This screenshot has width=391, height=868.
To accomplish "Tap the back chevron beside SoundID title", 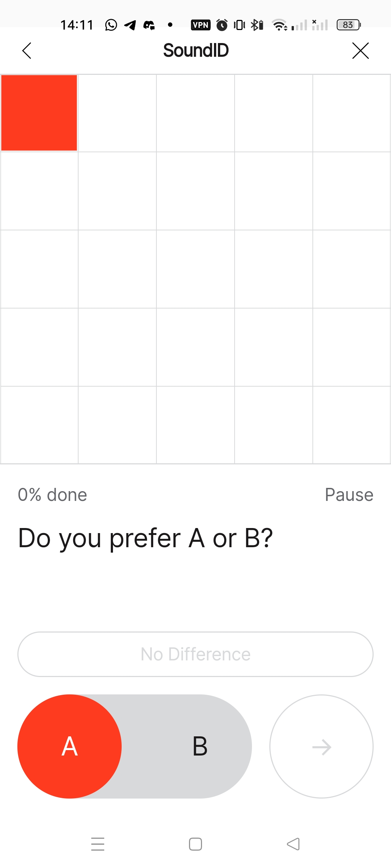I will (27, 50).
